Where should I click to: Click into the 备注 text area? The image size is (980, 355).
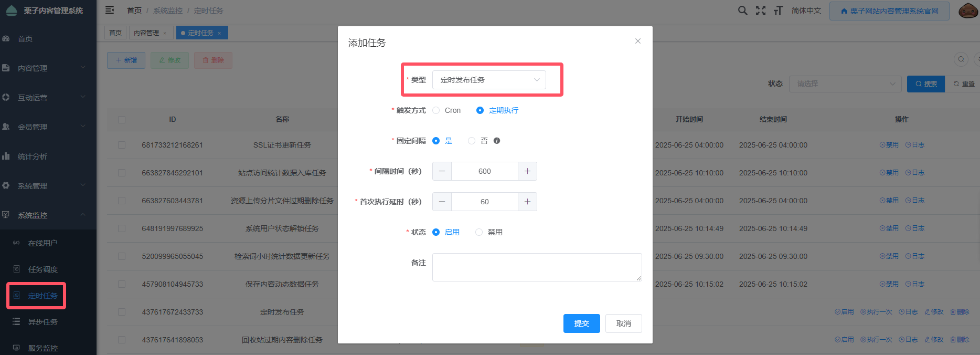pos(537,267)
